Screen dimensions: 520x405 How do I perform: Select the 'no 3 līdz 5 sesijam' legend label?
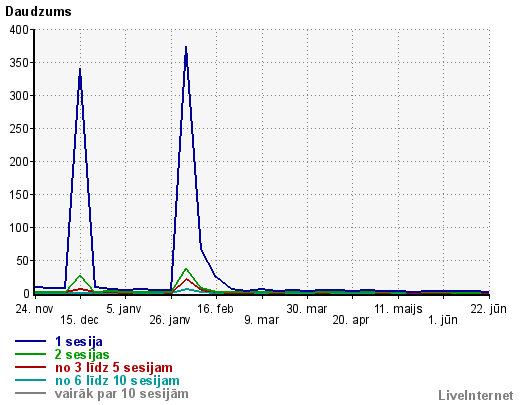[114, 367]
